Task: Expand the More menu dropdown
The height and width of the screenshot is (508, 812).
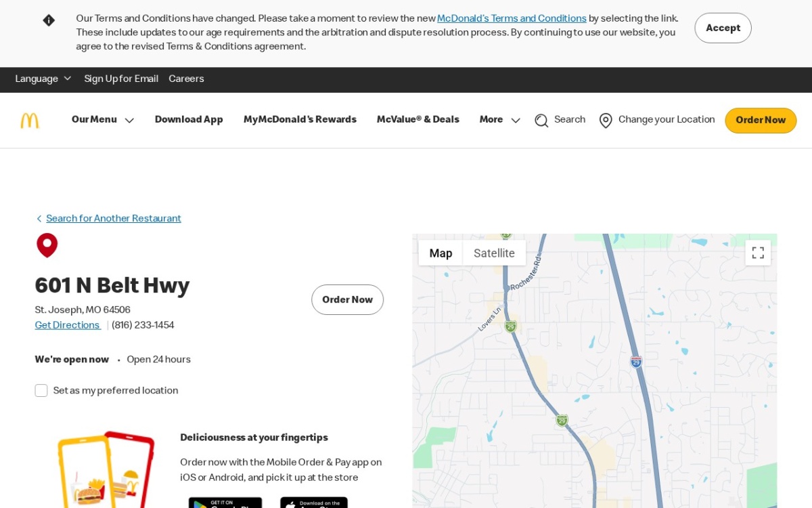Action: coord(500,120)
